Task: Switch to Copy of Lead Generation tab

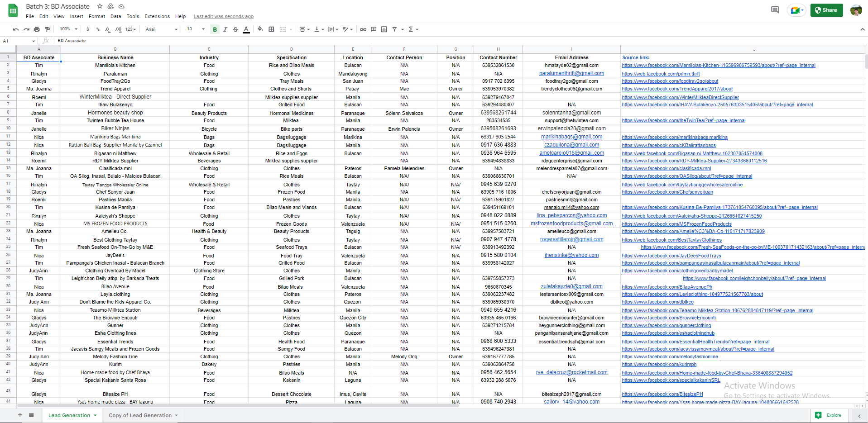Action: point(143,415)
